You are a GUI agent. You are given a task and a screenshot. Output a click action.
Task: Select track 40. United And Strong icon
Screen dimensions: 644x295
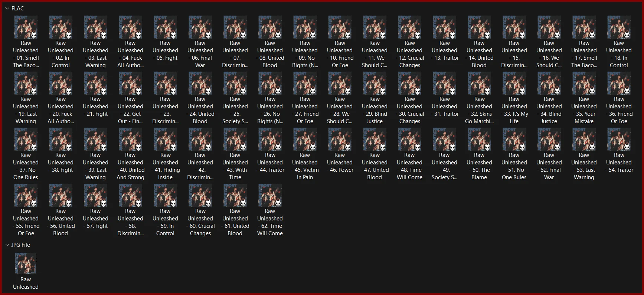130,140
